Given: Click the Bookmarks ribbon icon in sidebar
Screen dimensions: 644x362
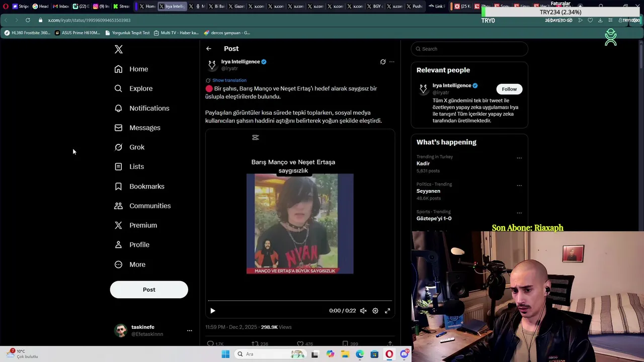Looking at the screenshot, I should point(118,186).
